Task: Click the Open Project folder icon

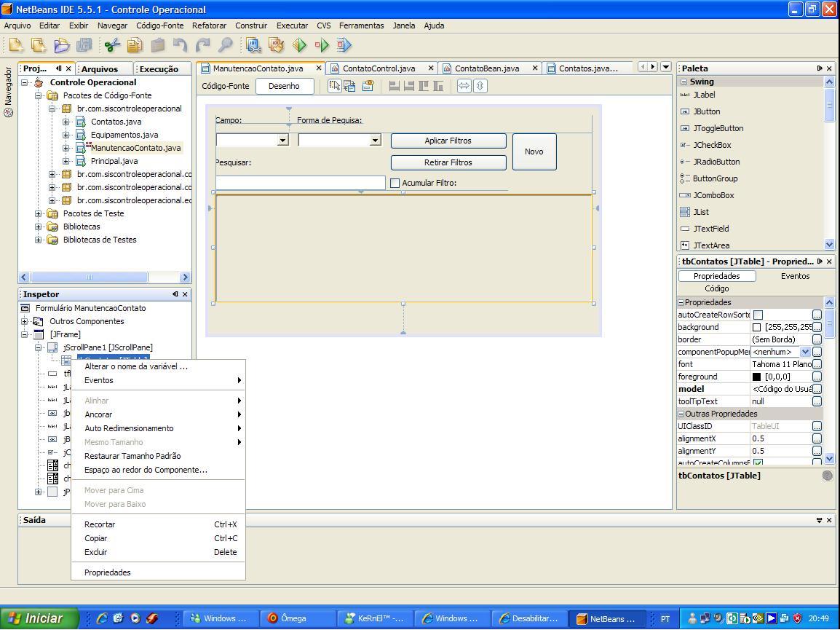Action: coord(61,46)
